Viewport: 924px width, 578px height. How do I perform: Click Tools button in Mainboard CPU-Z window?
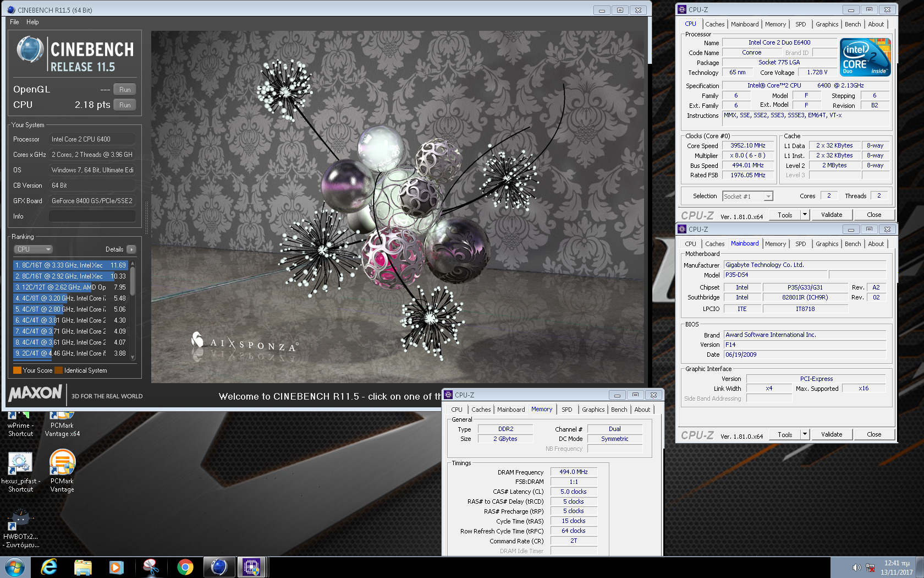point(785,434)
